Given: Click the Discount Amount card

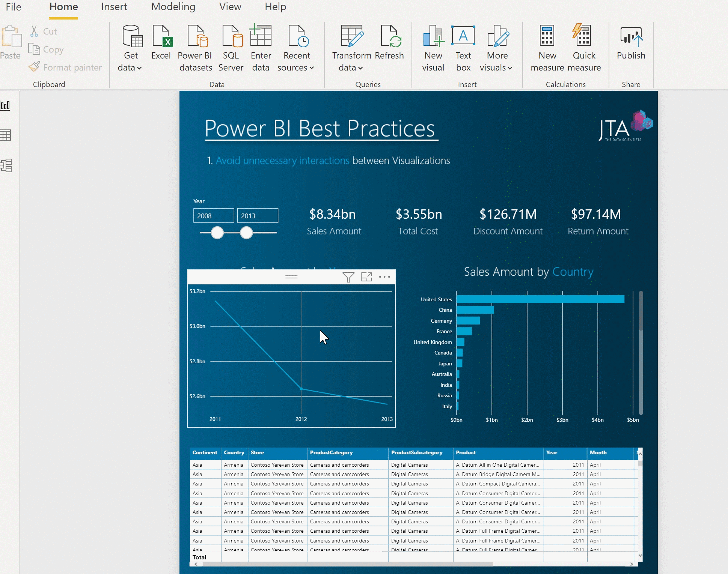Looking at the screenshot, I should click(508, 222).
